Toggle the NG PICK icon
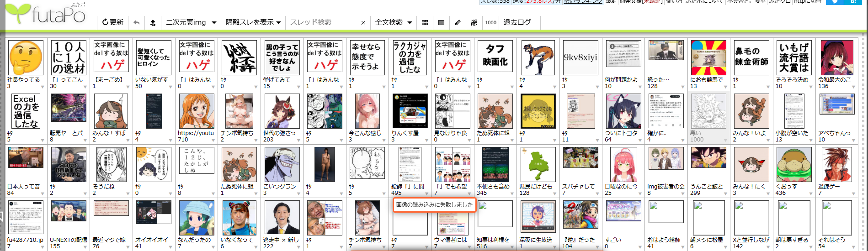The image size is (868, 251). [x=474, y=22]
